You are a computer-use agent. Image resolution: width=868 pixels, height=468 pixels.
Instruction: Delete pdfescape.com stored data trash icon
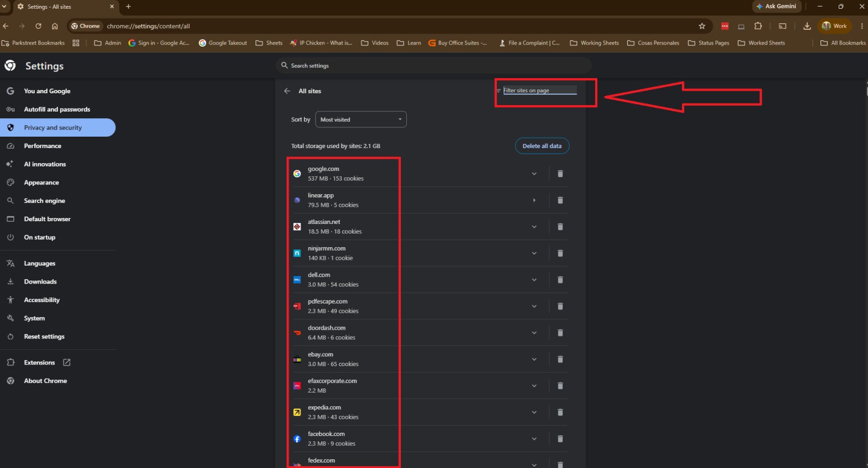coord(560,306)
